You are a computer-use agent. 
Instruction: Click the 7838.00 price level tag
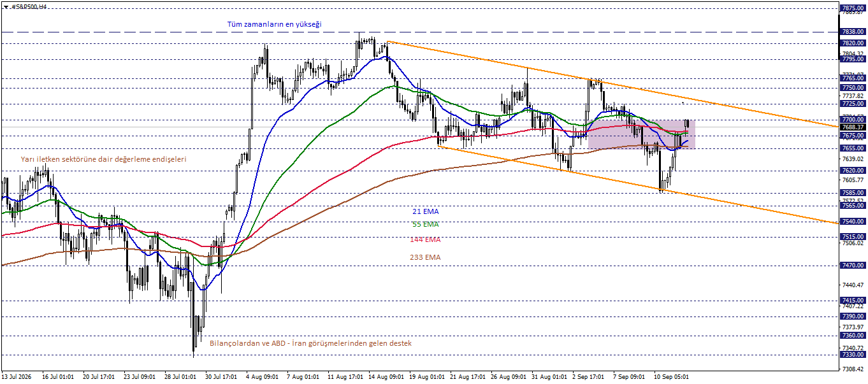pos(853,32)
